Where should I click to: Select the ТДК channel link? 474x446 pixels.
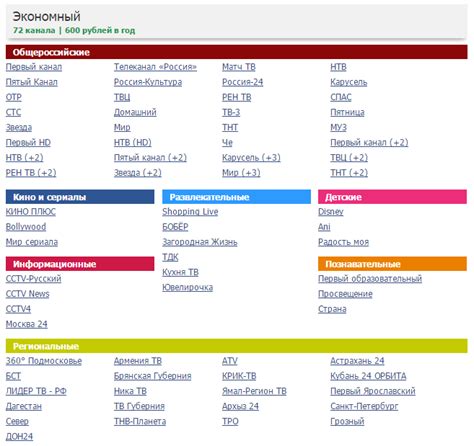pos(170,257)
